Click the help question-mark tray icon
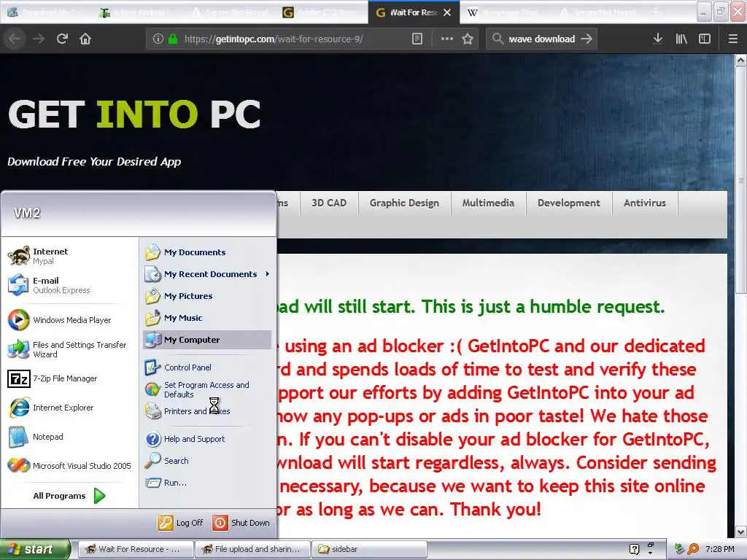The height and width of the screenshot is (560, 747). [634, 549]
